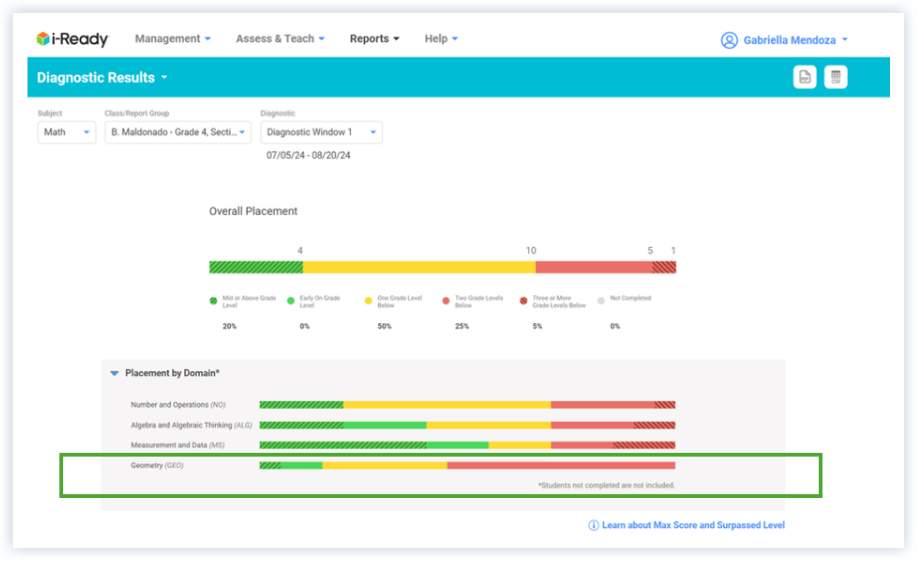Click the 5% value under Three or More Below
The height and width of the screenshot is (561, 918).
(537, 326)
